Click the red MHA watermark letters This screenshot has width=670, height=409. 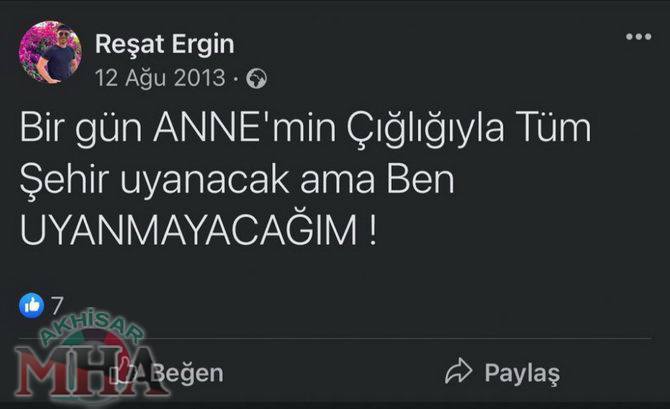point(88,371)
